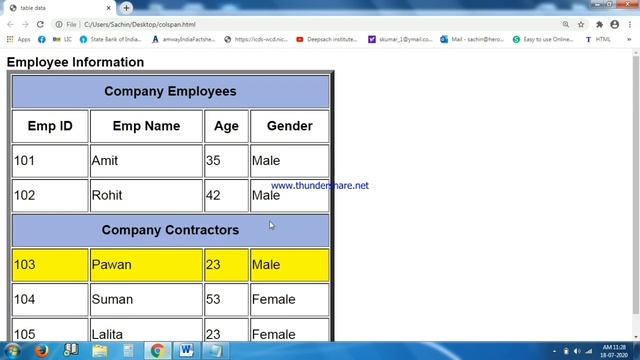The width and height of the screenshot is (640, 360).
Task: Open the Mail - sachin@hero bookmark
Action: (x=472, y=39)
